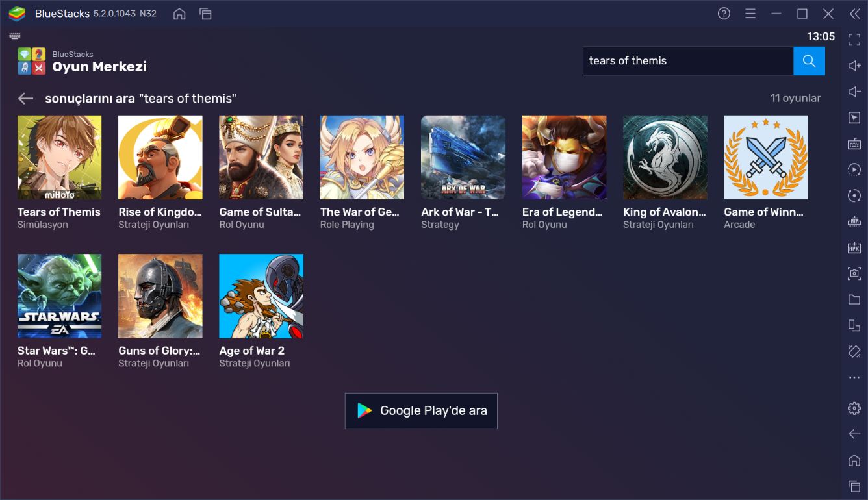This screenshot has width=868, height=500.
Task: Open the Tears of Themis game icon
Action: (x=59, y=157)
